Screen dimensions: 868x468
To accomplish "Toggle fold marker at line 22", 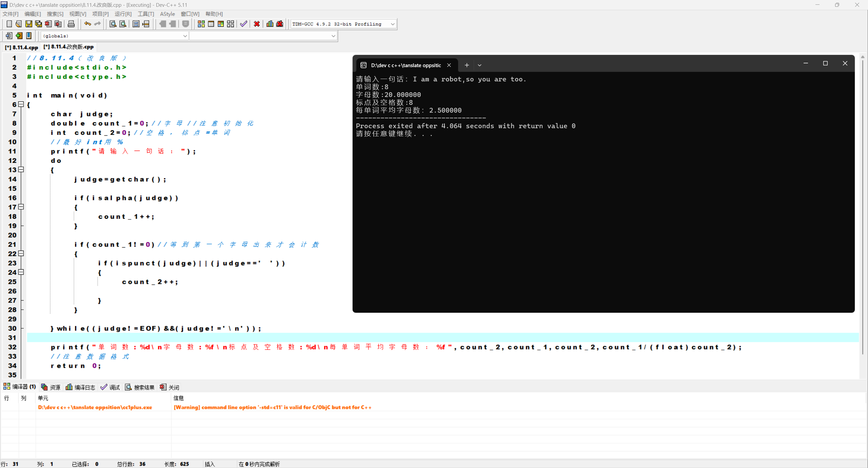I will 21,253.
